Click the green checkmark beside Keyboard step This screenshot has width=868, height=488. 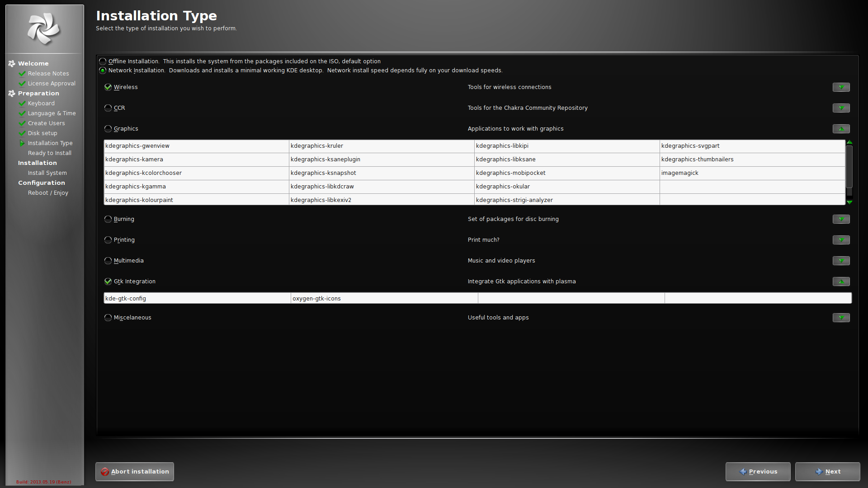[x=22, y=103]
